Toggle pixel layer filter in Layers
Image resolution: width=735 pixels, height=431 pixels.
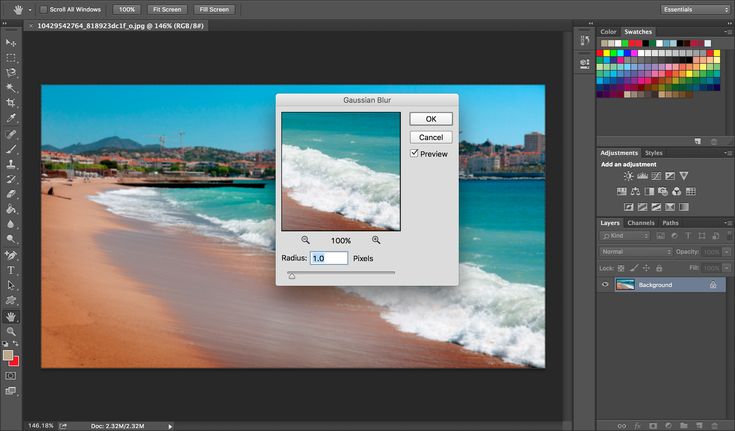tap(660, 236)
